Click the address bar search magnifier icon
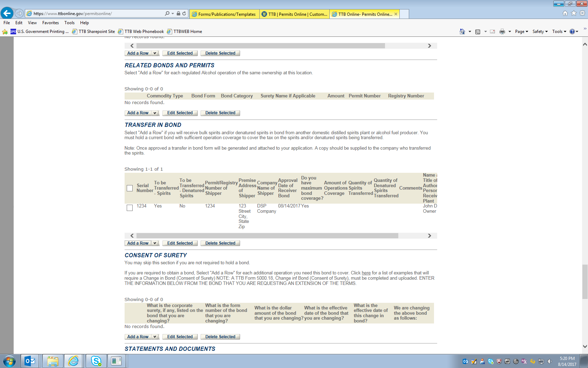 pyautogui.click(x=167, y=13)
